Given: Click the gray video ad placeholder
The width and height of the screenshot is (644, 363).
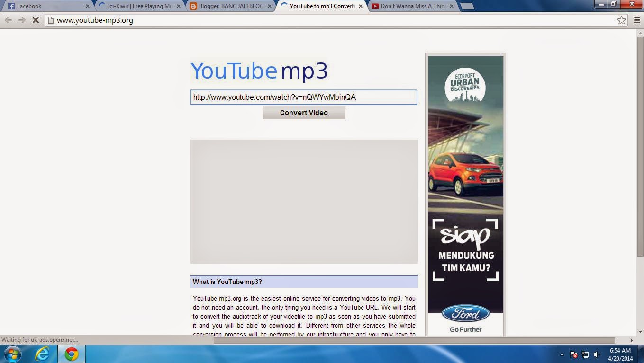Looking at the screenshot, I should [304, 202].
